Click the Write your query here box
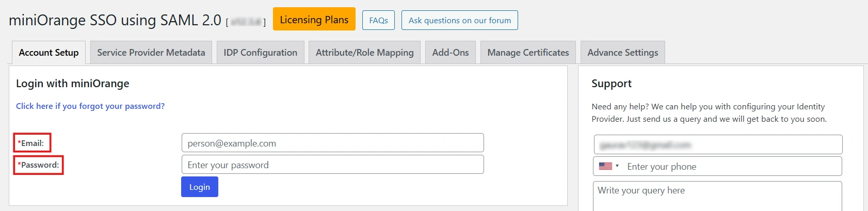This screenshot has width=868, height=211. click(717, 196)
